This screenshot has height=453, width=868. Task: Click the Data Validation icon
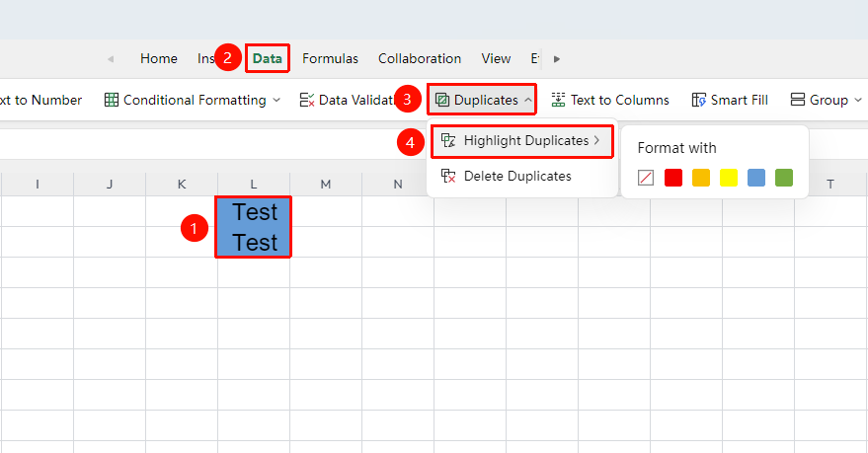pyautogui.click(x=307, y=100)
